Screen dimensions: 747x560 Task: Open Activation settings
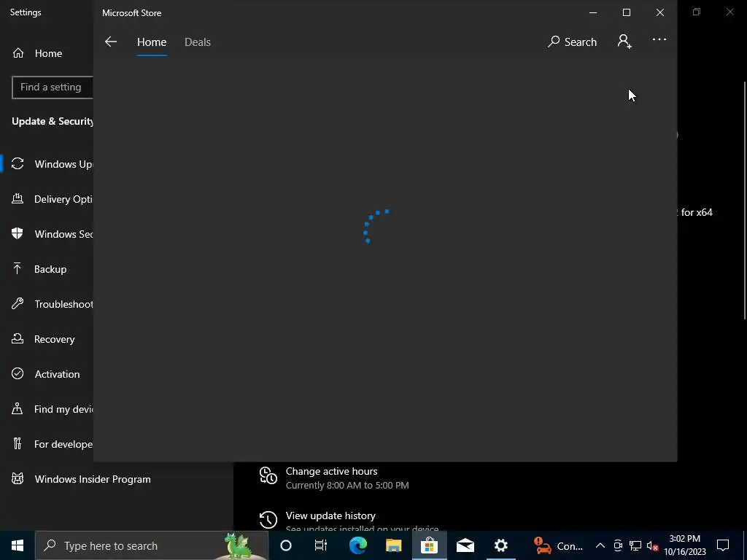pos(47,374)
